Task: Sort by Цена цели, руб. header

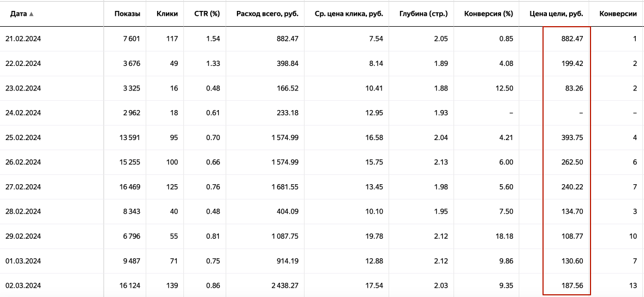Action: 556,14
